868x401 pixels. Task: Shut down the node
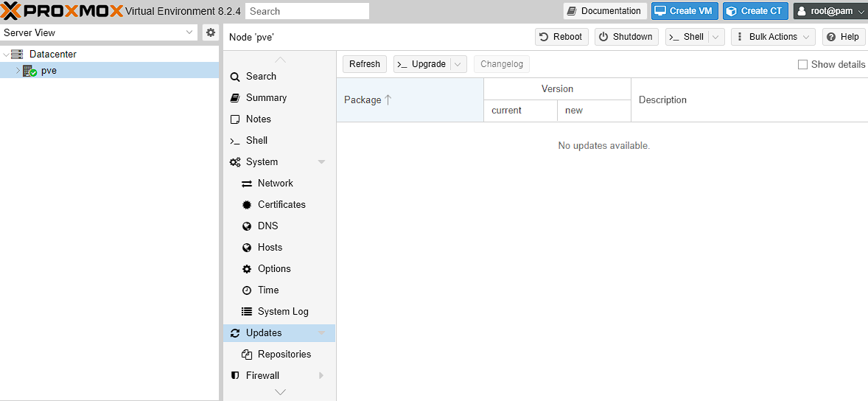pyautogui.click(x=625, y=37)
